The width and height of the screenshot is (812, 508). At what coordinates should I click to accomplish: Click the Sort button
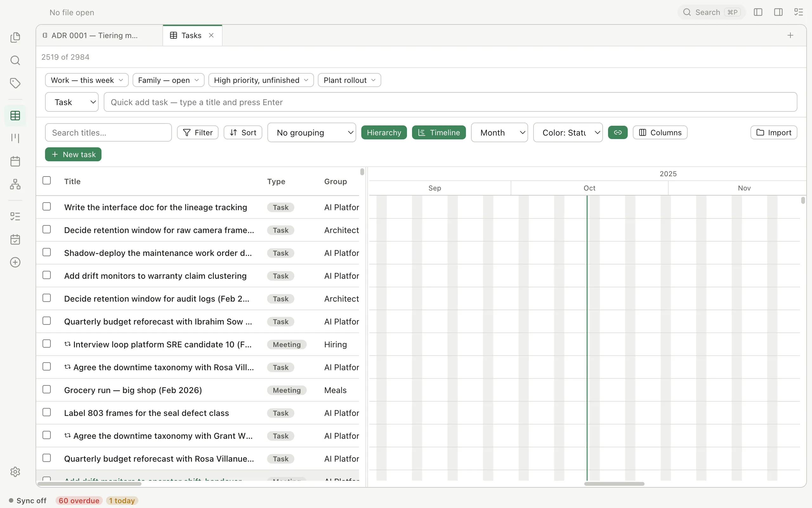click(x=243, y=132)
